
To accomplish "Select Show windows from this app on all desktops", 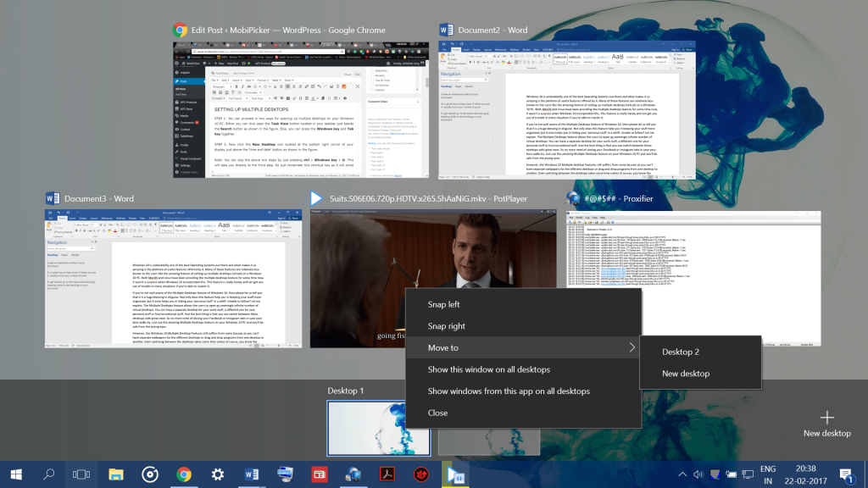I will point(523,391).
